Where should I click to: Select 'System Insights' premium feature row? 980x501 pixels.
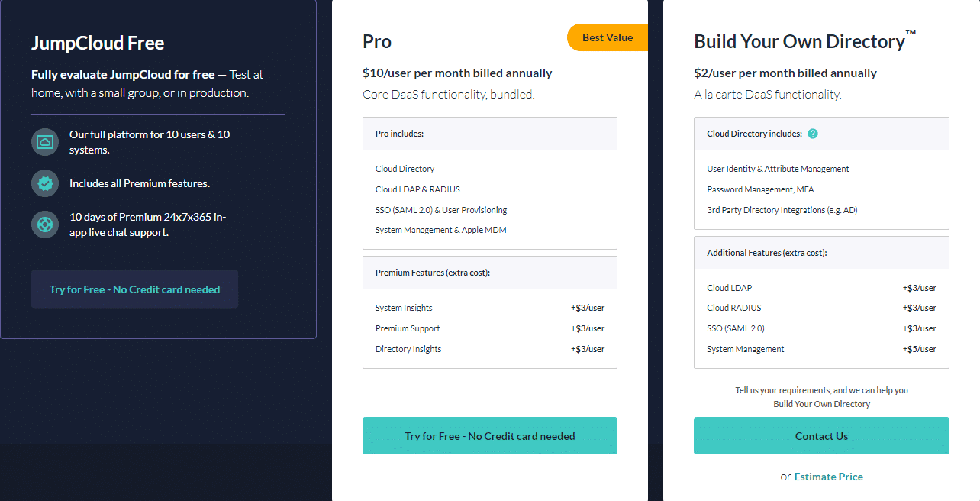coord(405,308)
